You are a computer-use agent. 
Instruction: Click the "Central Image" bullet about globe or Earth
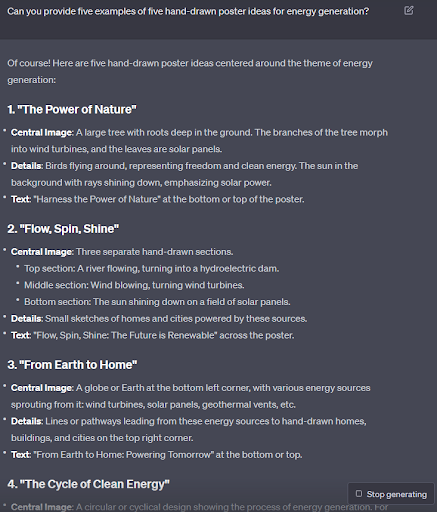(191, 396)
